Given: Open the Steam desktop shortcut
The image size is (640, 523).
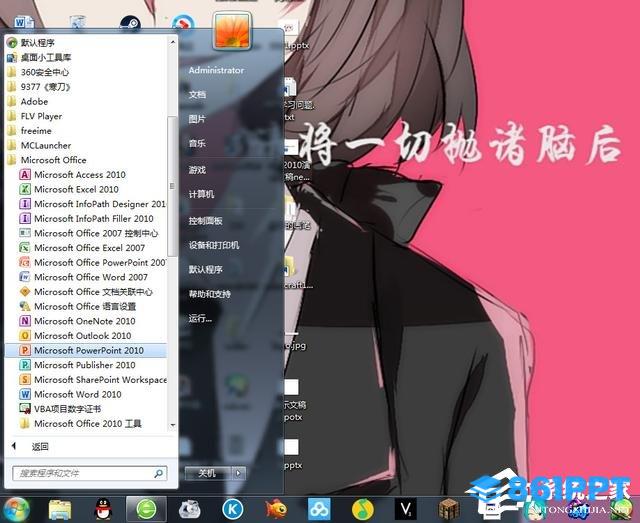Looking at the screenshot, I should pos(131,23).
